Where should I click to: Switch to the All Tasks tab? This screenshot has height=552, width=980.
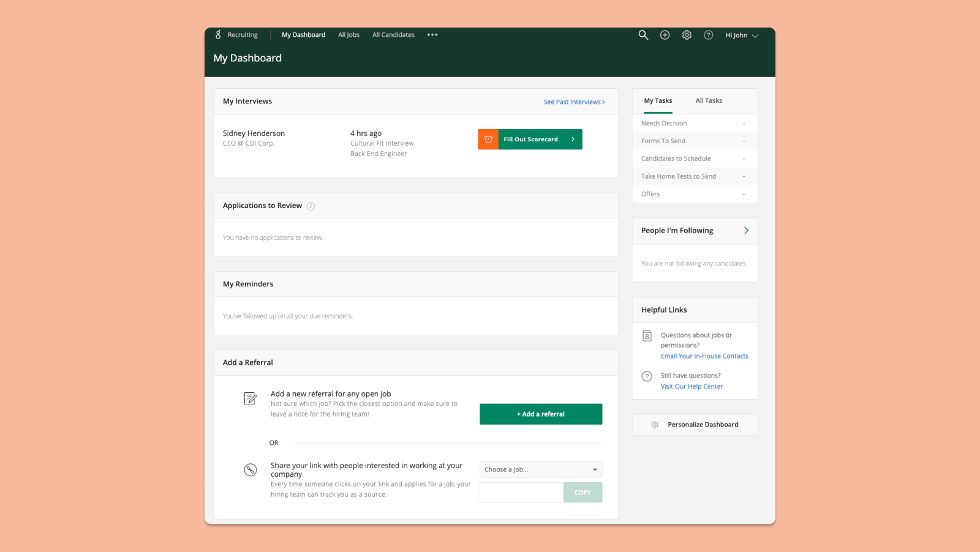(709, 101)
